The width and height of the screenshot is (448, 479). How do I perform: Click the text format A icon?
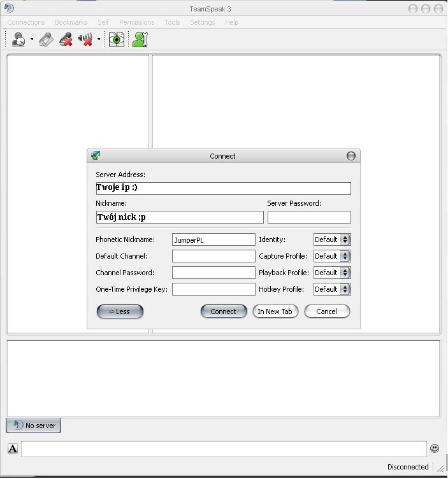[13, 448]
